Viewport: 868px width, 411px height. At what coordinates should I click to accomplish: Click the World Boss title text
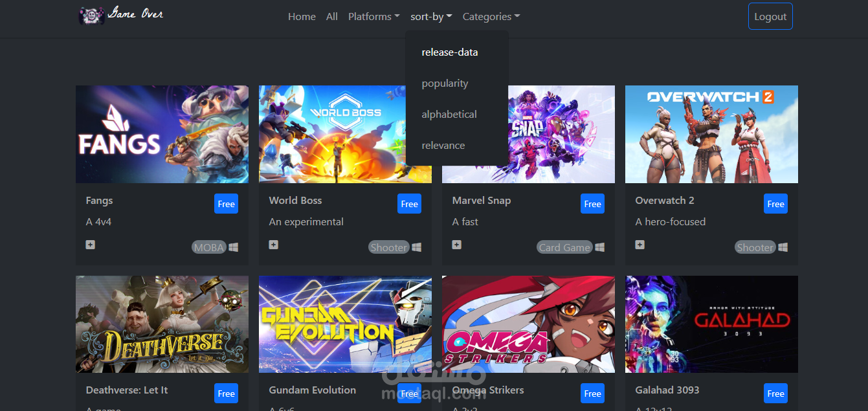pos(295,201)
